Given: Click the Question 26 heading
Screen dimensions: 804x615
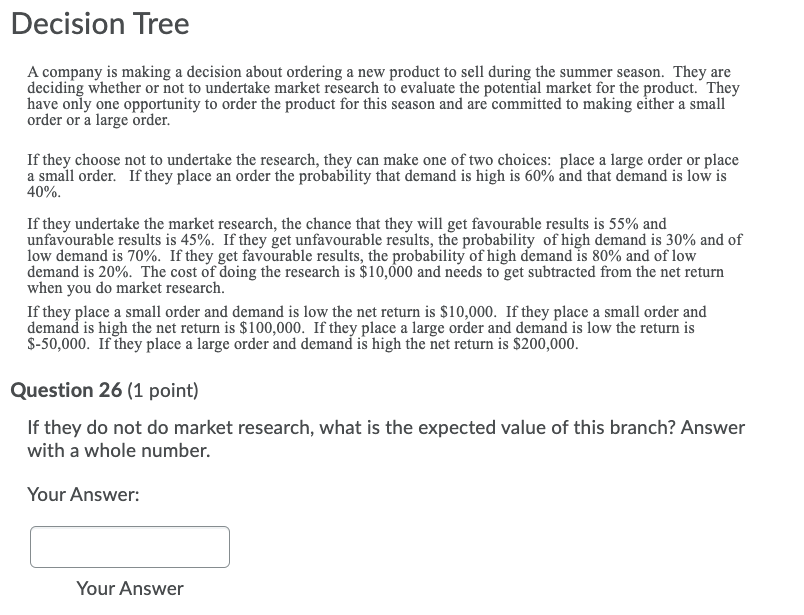Looking at the screenshot, I should click(x=70, y=390).
